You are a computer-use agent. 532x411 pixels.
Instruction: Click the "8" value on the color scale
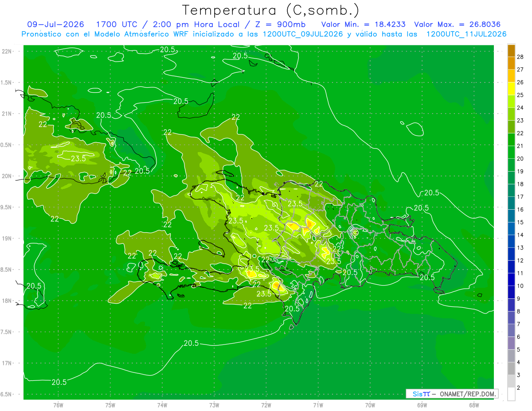pos(519,311)
